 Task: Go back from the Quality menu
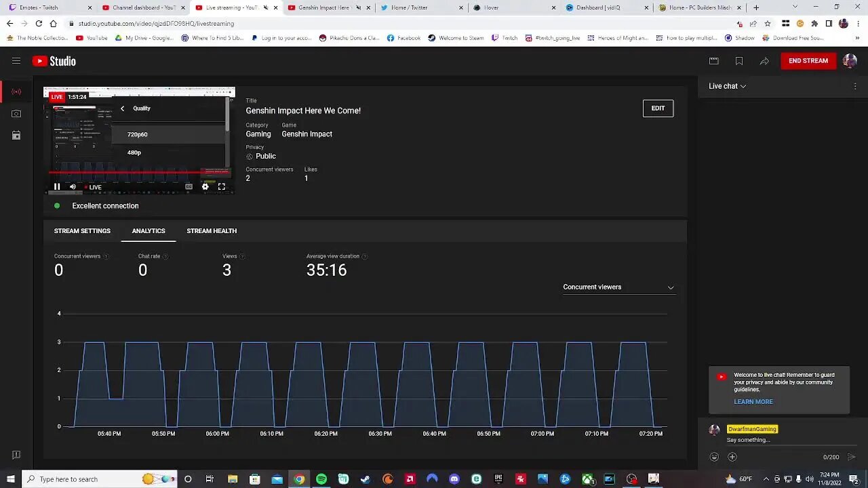coord(123,108)
